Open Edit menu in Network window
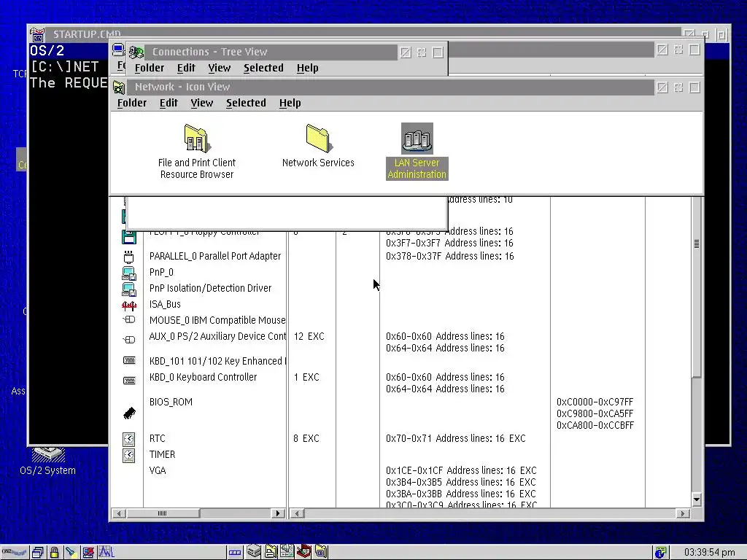This screenshot has width=747, height=560. tap(169, 103)
